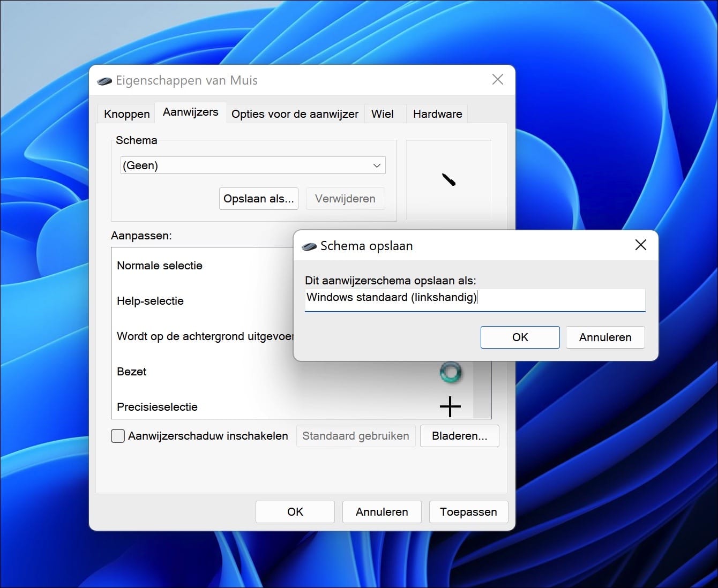Open the Opties voor de aanwijzer tab

[294, 114]
